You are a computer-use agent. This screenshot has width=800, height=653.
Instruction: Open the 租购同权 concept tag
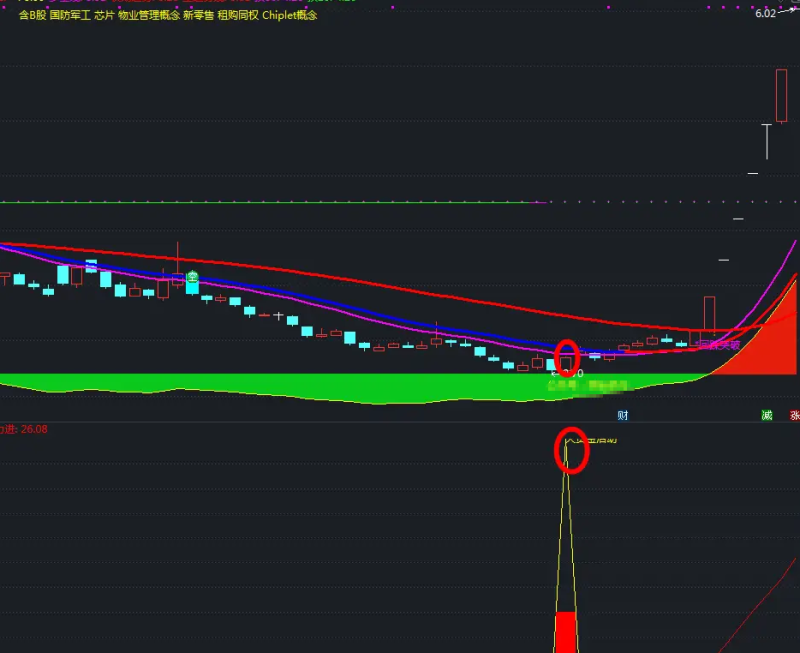pyautogui.click(x=238, y=15)
